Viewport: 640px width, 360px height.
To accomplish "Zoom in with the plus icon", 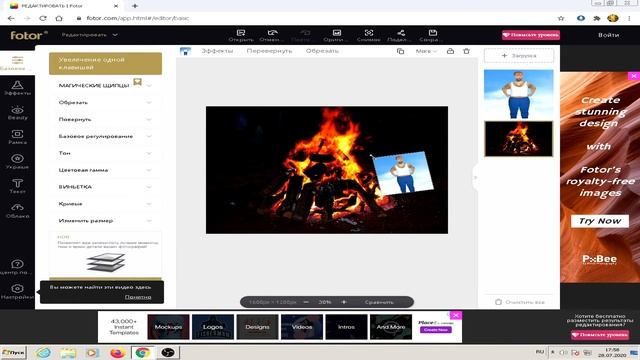I will [344, 302].
